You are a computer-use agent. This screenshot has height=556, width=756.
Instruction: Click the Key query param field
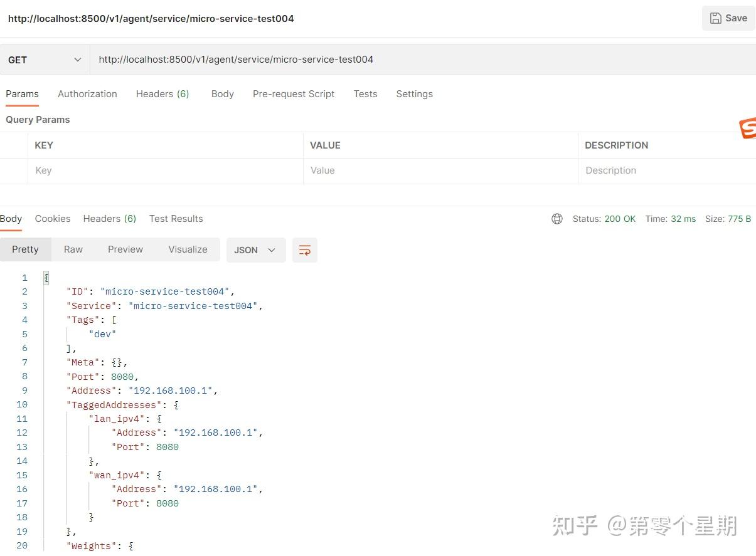166,170
